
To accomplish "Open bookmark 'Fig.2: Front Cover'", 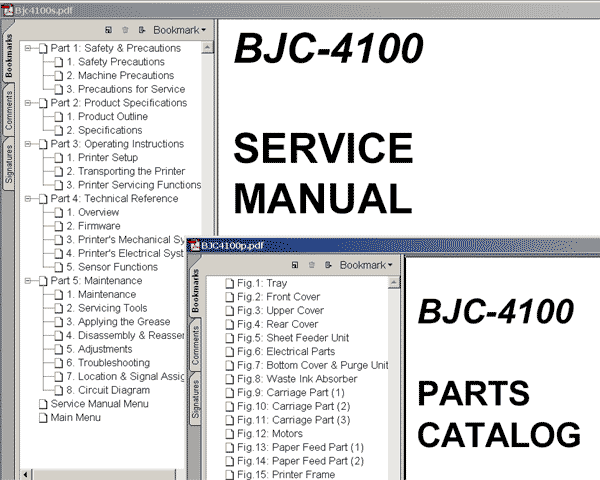I will pyautogui.click(x=279, y=297).
